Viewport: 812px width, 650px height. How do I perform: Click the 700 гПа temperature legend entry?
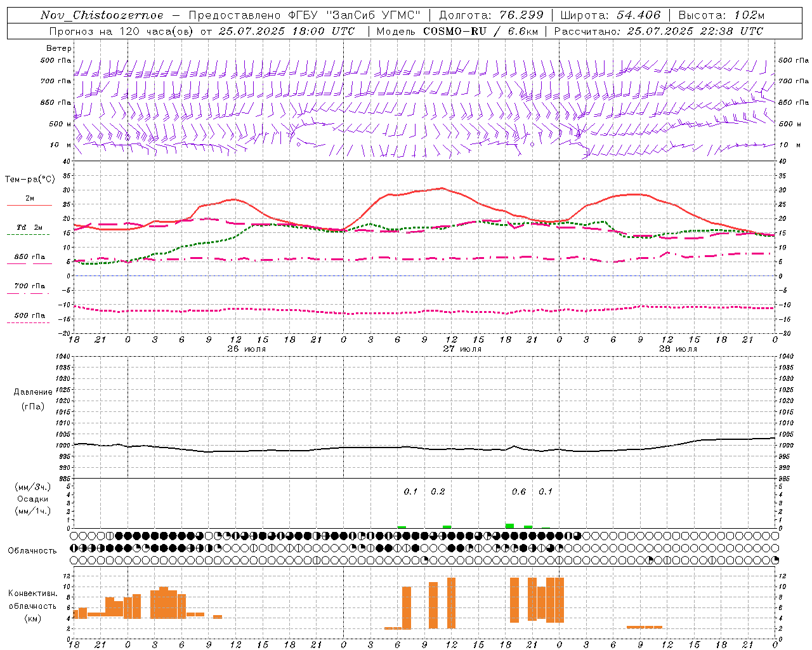(29, 286)
